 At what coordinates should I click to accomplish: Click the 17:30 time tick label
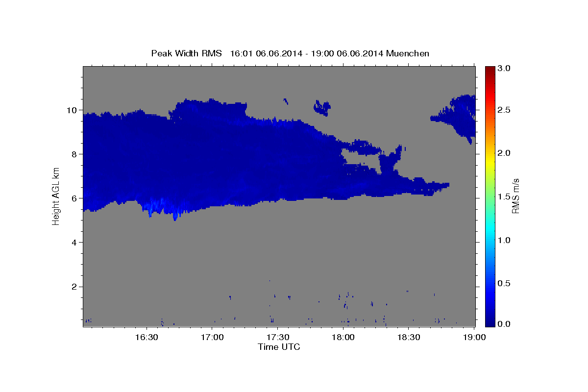coord(278,337)
